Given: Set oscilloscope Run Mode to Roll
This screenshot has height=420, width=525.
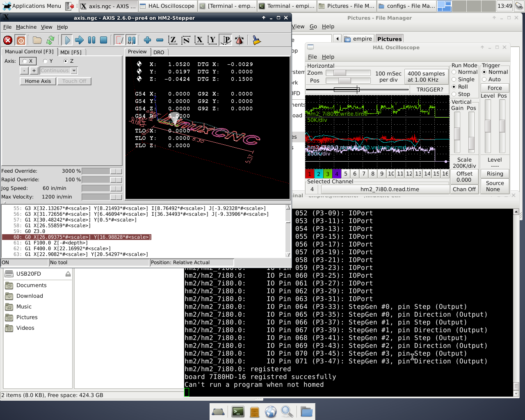Looking at the screenshot, I should 460,87.
